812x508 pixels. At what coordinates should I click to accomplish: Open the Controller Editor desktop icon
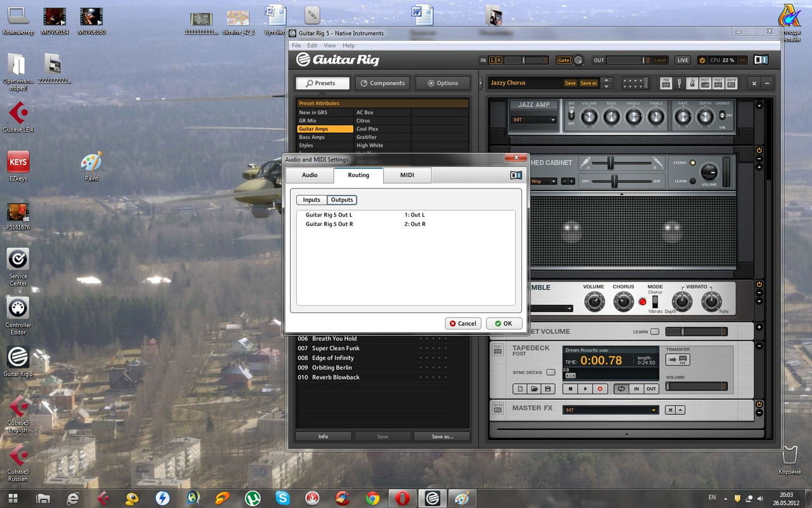[x=18, y=316]
